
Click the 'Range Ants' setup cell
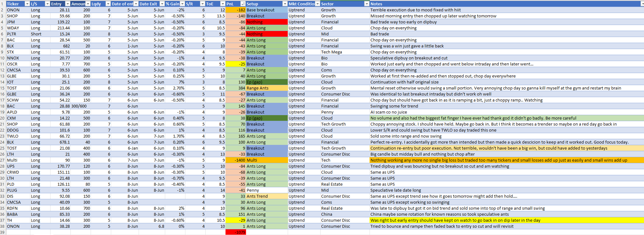(267, 88)
